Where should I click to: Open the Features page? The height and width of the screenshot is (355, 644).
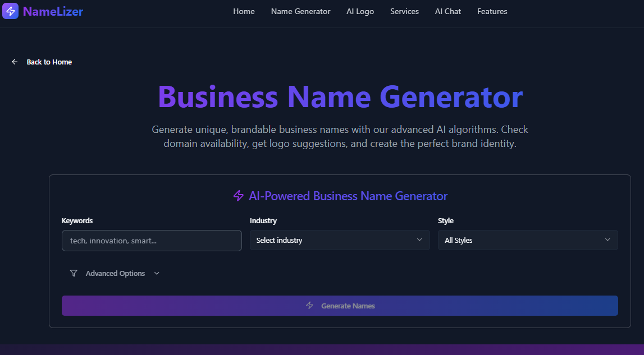[492, 11]
